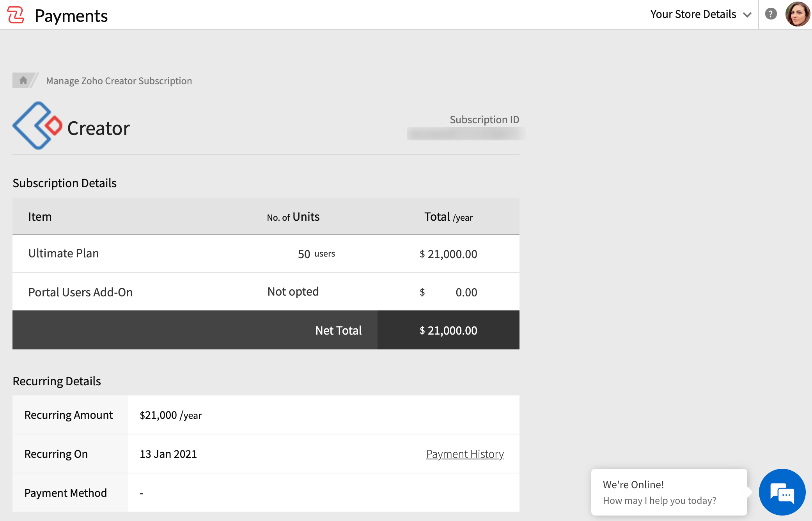Click the home breadcrumb icon
Image resolution: width=812 pixels, height=521 pixels.
pyautogui.click(x=23, y=80)
